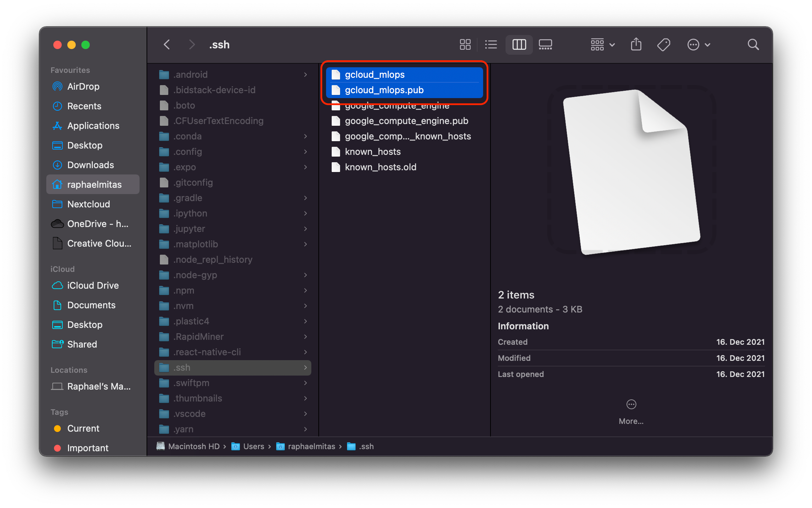Click the Share toolbar icon
The image size is (812, 508).
click(636, 44)
